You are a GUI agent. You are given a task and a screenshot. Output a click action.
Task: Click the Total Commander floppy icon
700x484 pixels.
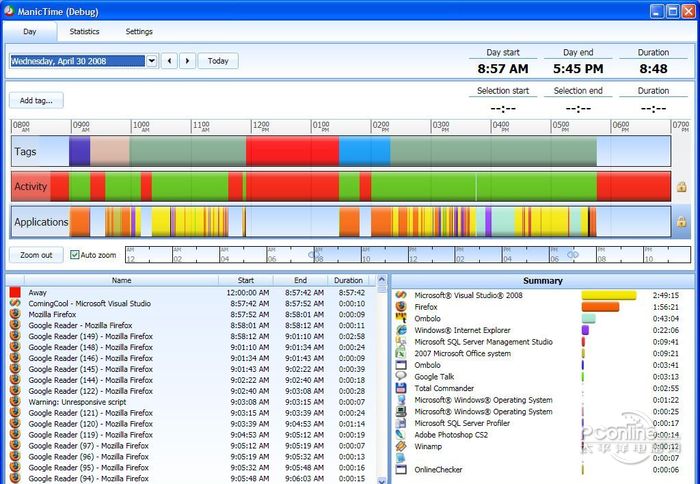pos(401,388)
